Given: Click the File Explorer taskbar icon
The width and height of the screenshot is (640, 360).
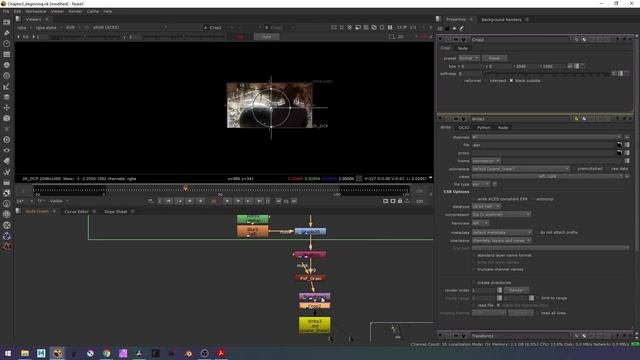Looking at the screenshot, I should click(25, 353).
